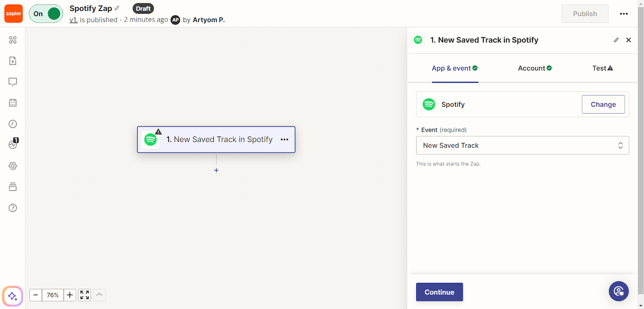Toggle the Zap On switch
644x309 pixels.
[x=46, y=14]
